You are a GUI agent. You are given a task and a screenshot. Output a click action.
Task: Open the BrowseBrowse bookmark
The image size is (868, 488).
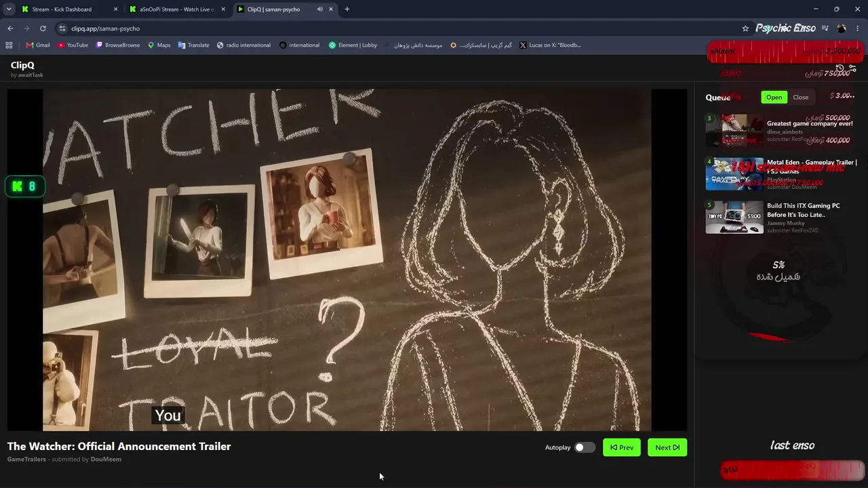[118, 45]
